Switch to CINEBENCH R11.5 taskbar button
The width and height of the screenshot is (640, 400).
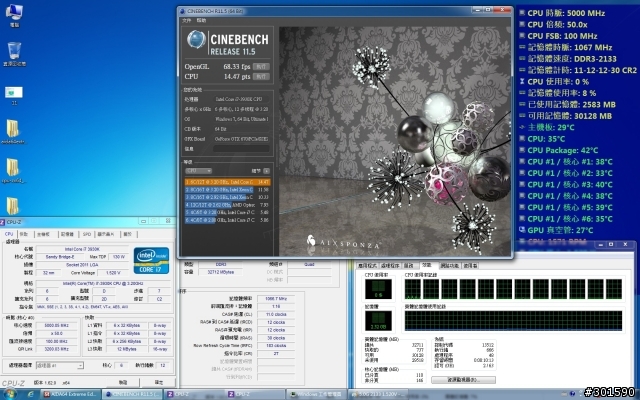click(x=132, y=394)
